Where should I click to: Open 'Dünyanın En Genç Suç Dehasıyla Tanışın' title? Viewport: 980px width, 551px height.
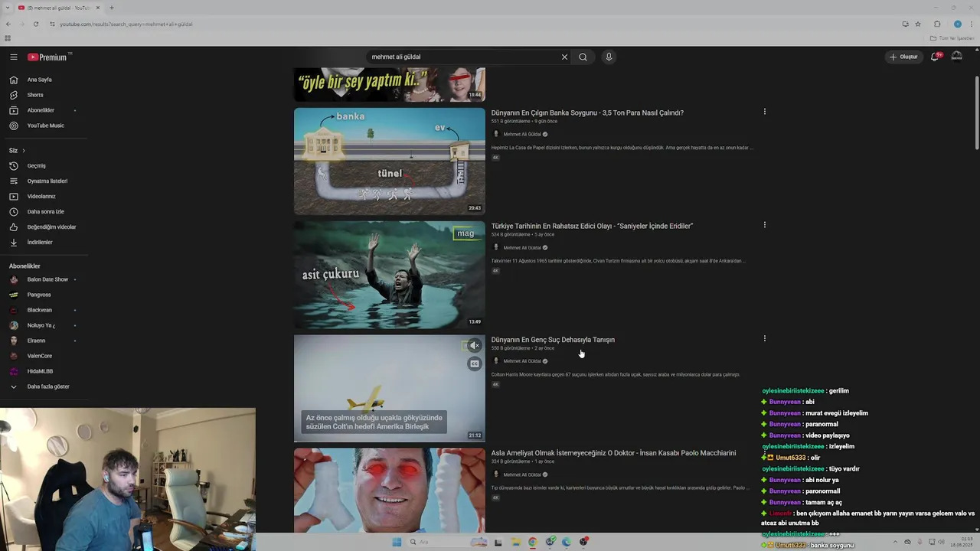(553, 340)
